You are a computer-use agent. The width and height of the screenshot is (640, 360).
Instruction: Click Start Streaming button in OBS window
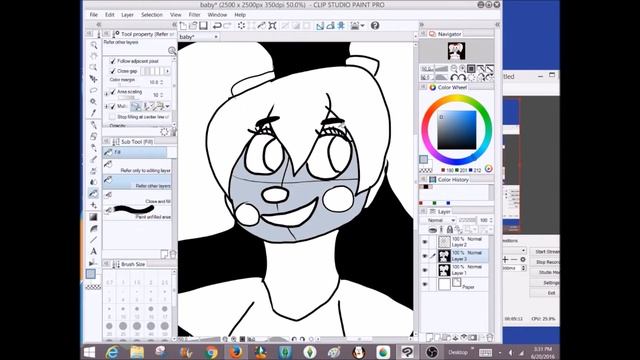tap(545, 252)
